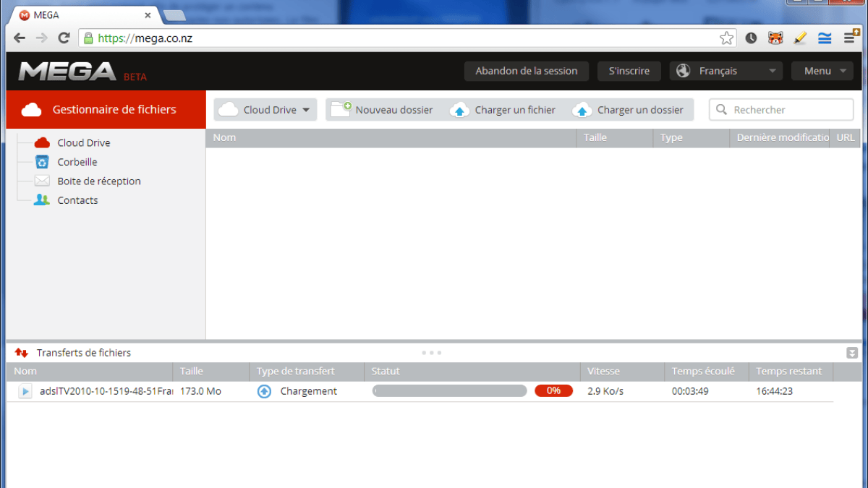Click the cloud upload icon for Charger un dossier
The image size is (868, 488).
[582, 110]
